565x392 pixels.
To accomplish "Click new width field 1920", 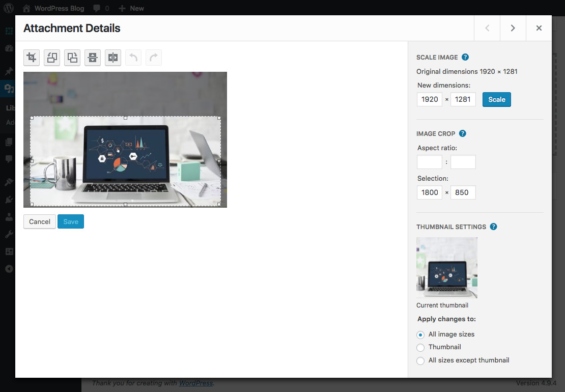I will click(x=430, y=99).
